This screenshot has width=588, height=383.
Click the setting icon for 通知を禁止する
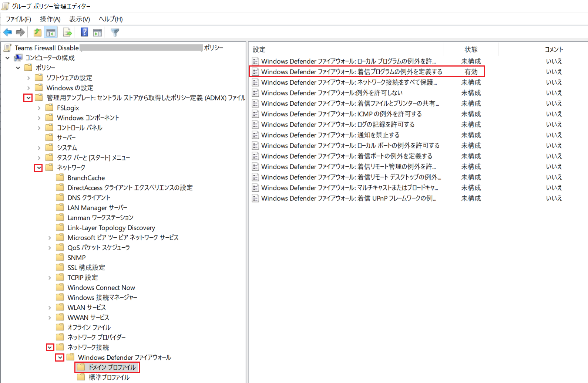256,135
